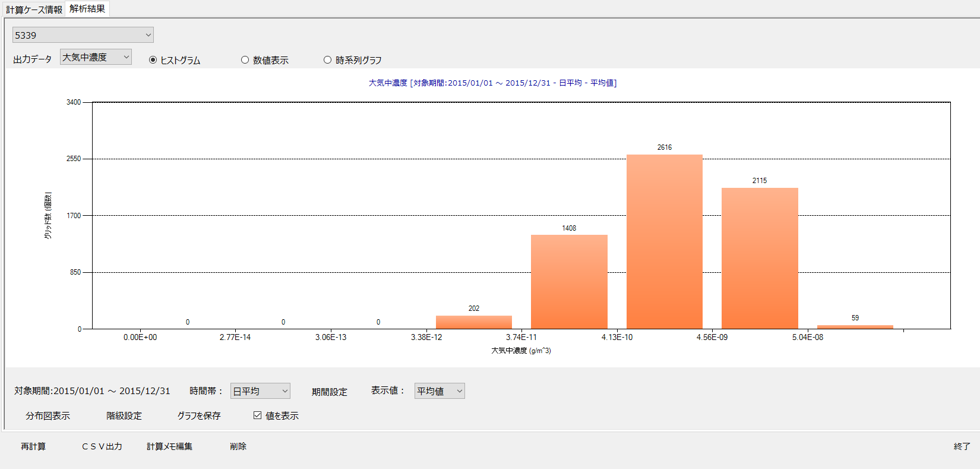
Task: Open 階級設定 settings
Action: point(124,416)
